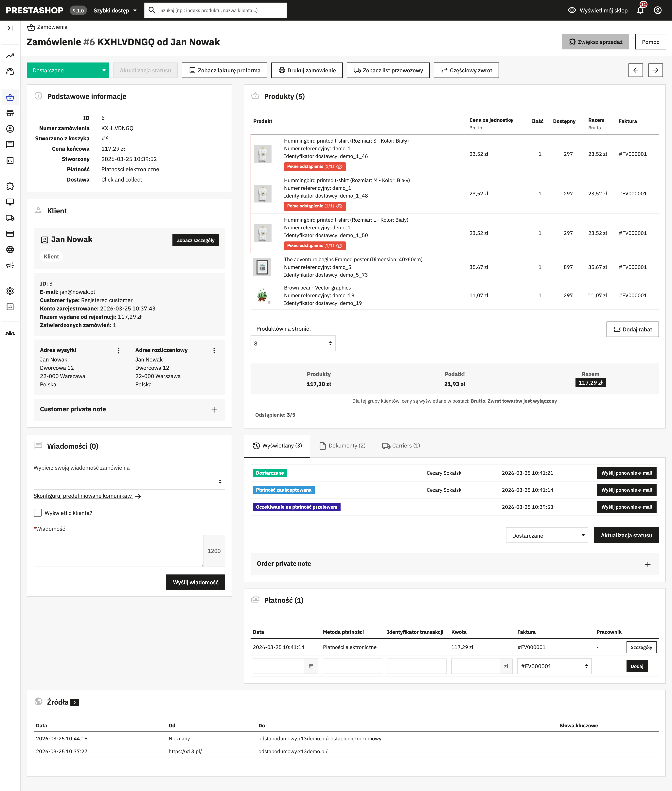The image size is (672, 791).
Task: Click Zobacz szczegóły customer button
Action: [x=195, y=240]
